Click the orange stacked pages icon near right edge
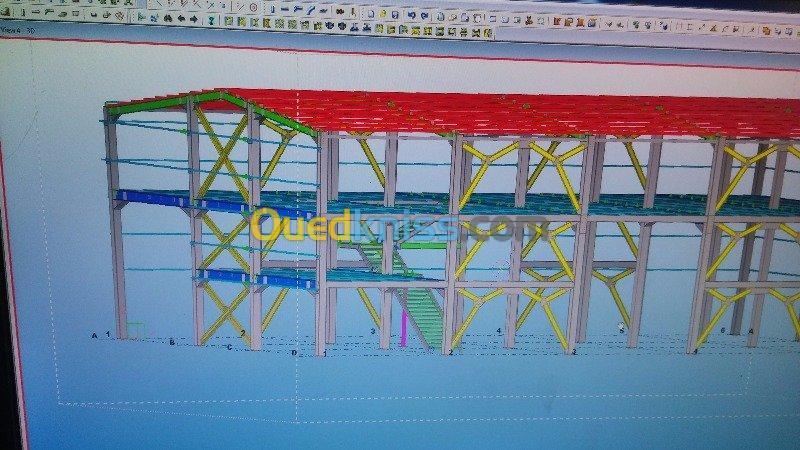The image size is (800, 450). pos(766,31)
